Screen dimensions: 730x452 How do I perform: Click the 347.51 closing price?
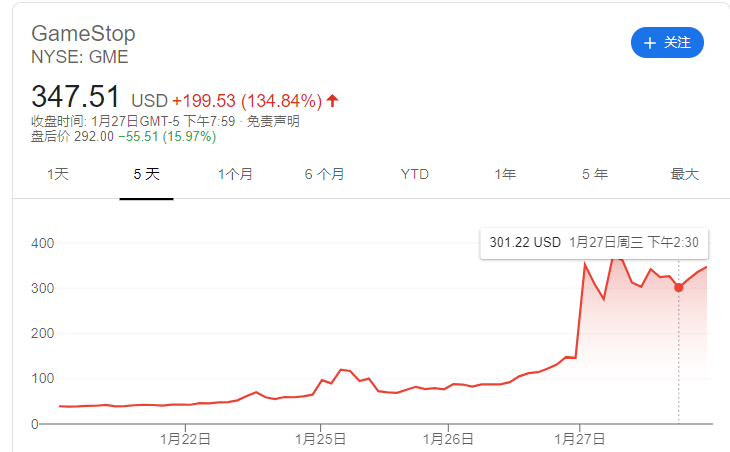[x=76, y=97]
